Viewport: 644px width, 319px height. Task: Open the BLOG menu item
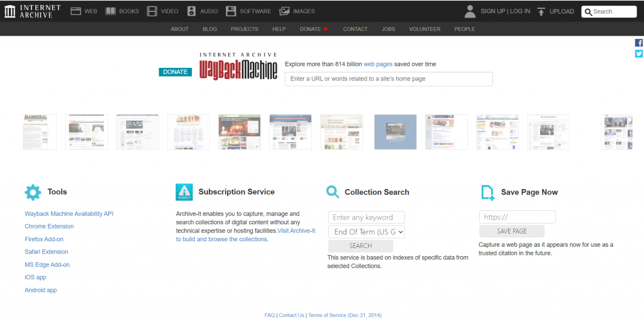[x=210, y=29]
